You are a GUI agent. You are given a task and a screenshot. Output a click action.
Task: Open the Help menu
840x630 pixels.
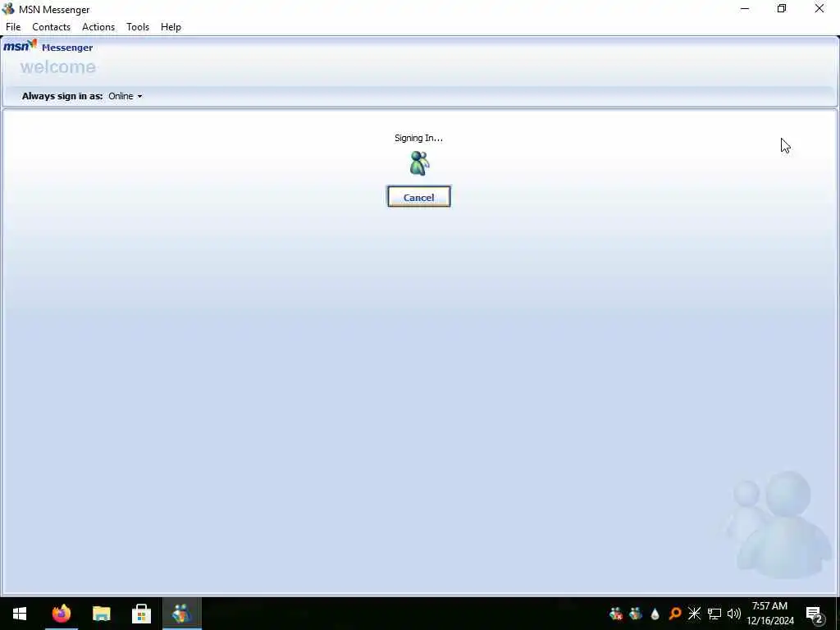[x=171, y=27]
